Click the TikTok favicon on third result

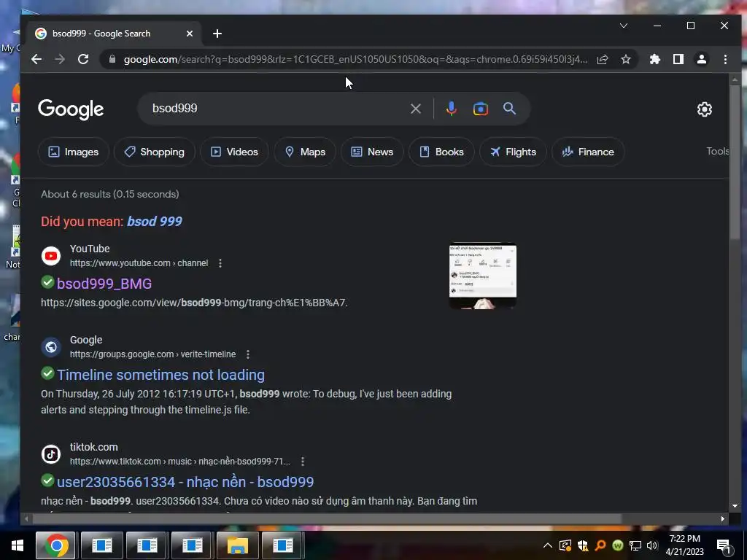51,454
